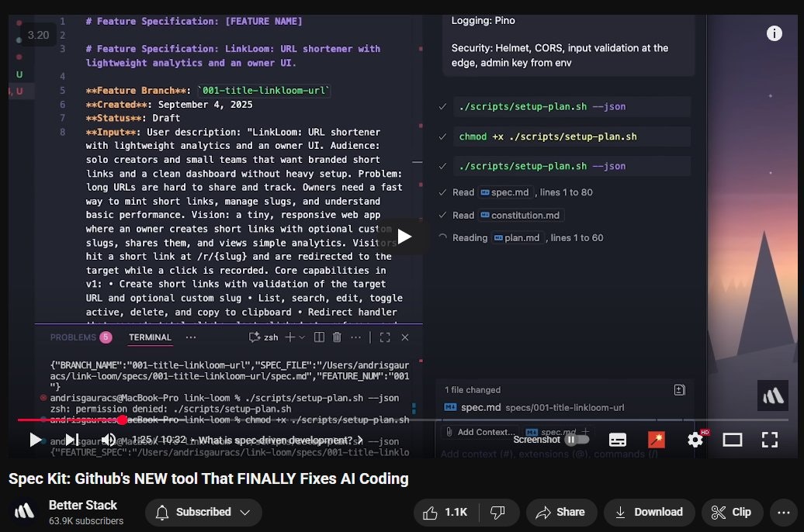Open the chapter list 'What is spec-driven development?'
The image size is (804, 532).
(x=281, y=440)
